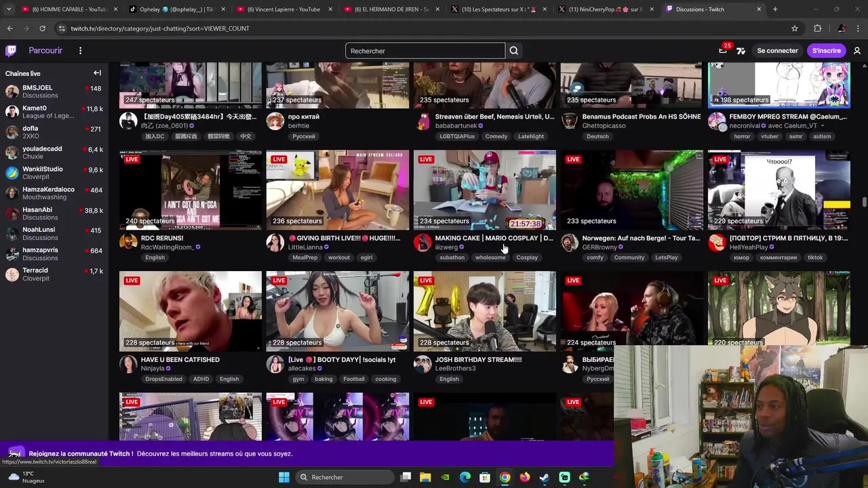Image resolution: width=868 pixels, height=488 pixels.
Task: Go back to previous page
Action: pos(9,28)
